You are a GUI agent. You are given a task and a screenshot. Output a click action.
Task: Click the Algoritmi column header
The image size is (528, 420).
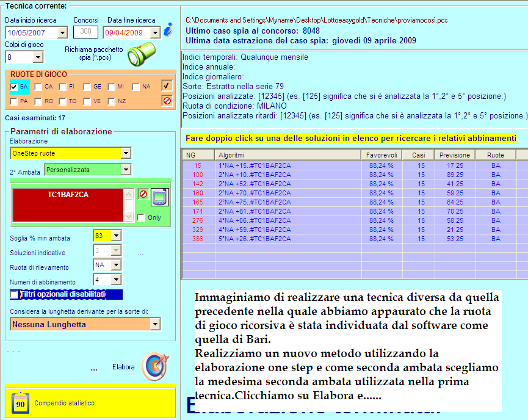pos(288,155)
